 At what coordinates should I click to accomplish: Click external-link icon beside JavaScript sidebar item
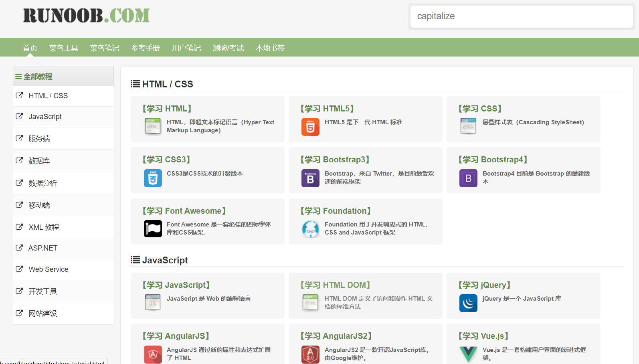[x=19, y=116]
